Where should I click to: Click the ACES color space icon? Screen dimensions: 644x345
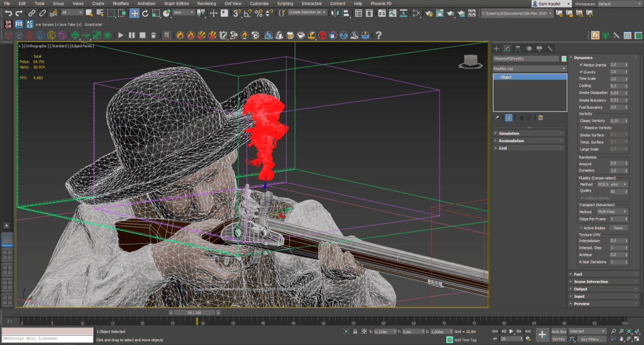(x=30, y=25)
